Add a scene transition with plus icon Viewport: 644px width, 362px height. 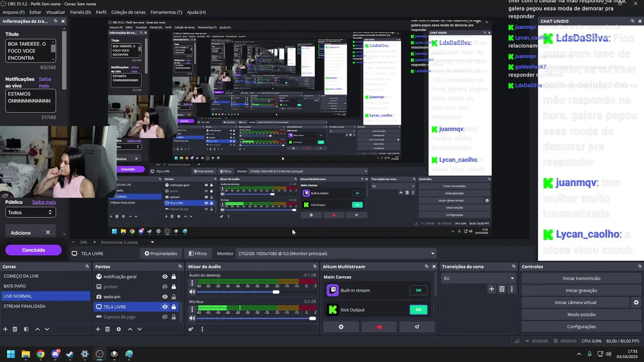(x=492, y=289)
